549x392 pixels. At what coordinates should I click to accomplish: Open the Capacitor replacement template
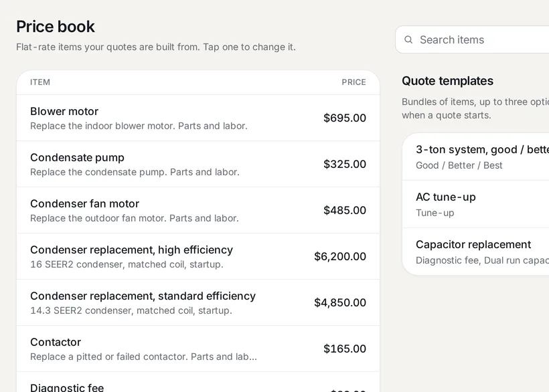click(475, 252)
